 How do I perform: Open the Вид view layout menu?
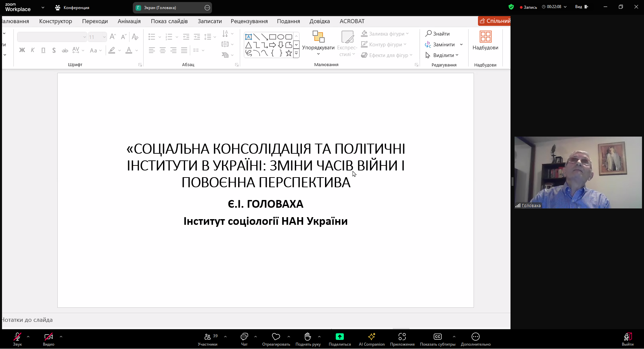tap(582, 7)
